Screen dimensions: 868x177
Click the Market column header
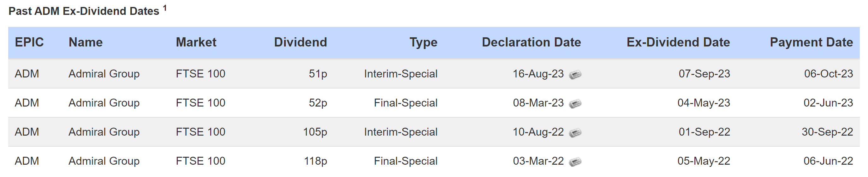click(x=196, y=42)
